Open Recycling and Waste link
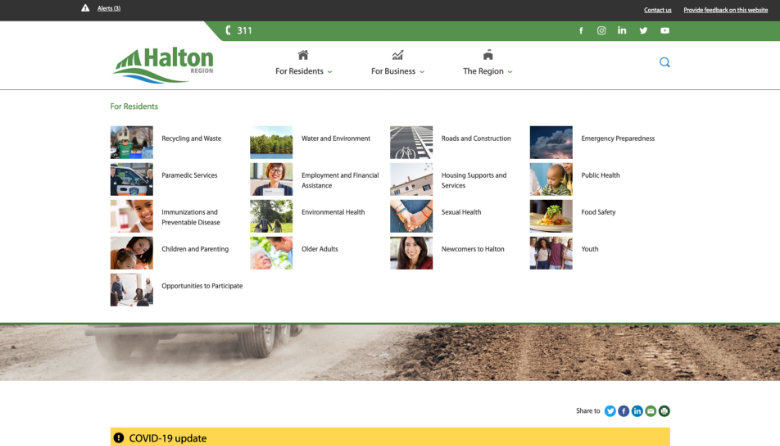The image size is (780, 446). click(191, 138)
